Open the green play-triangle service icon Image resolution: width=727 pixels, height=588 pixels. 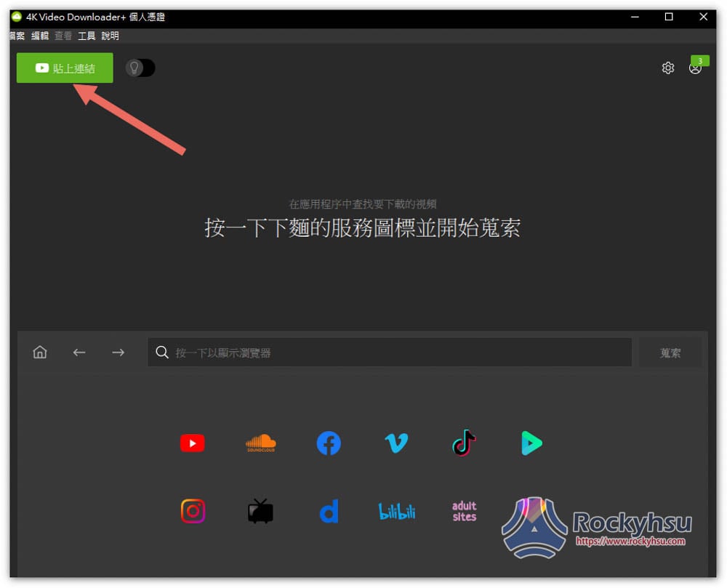click(531, 443)
